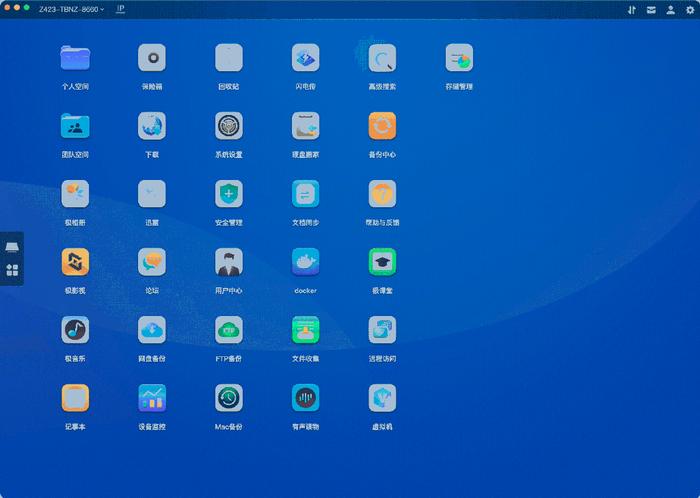The height and width of the screenshot is (498, 700).
Task: Open 远程访问 remote access app
Action: point(382,330)
